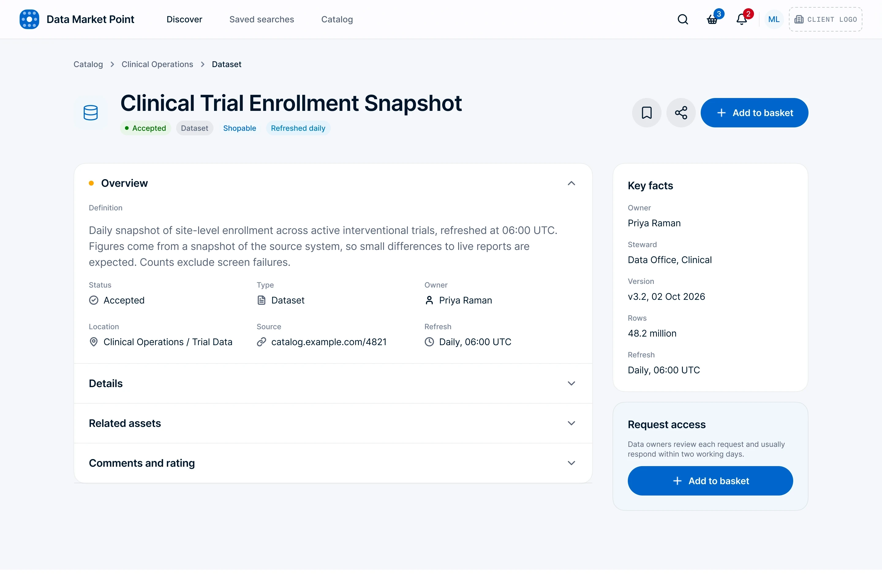Image resolution: width=882 pixels, height=588 pixels.
Task: Click the link icon next to catalog.example.com/4821
Action: coord(261,342)
